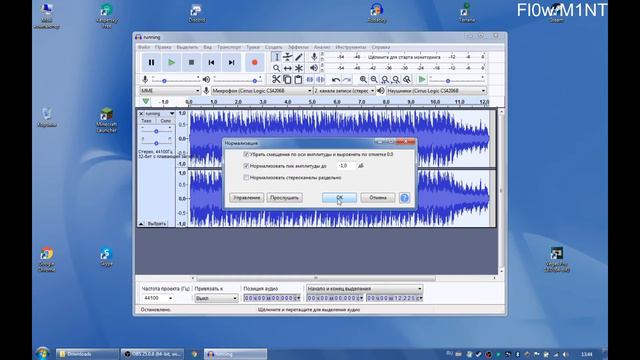640x360 pixels.
Task: Select the Zoom magnifier tool
Action: coord(276,68)
